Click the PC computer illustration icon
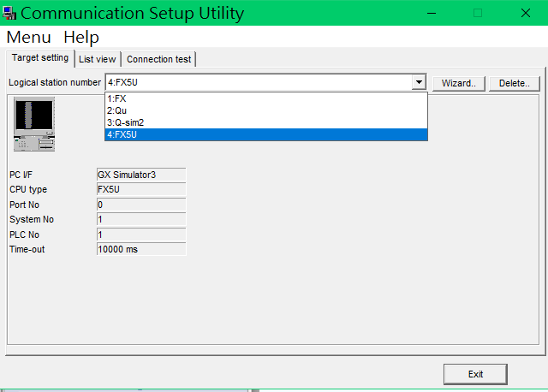548x392 pixels. (x=33, y=125)
